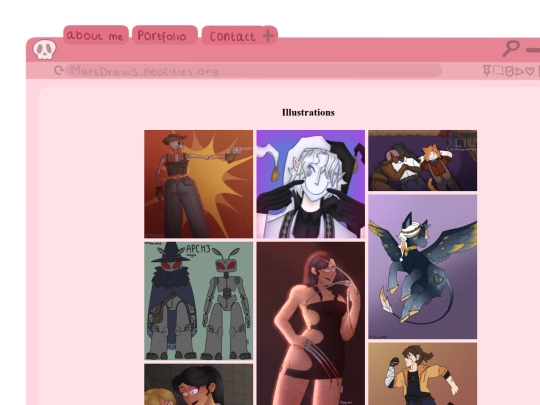Click the play triangle icon
Viewport: 540px width, 405px height.
point(519,71)
